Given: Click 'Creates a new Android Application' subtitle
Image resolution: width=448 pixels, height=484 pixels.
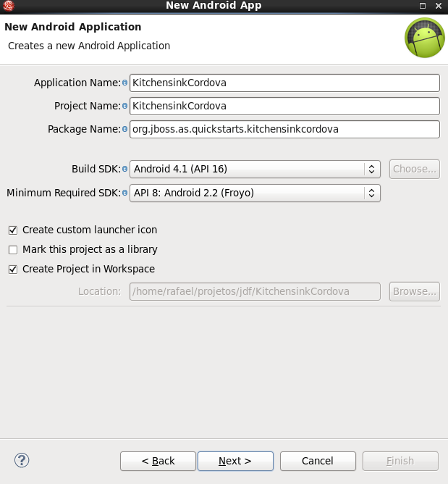Looking at the screenshot, I should [89, 46].
